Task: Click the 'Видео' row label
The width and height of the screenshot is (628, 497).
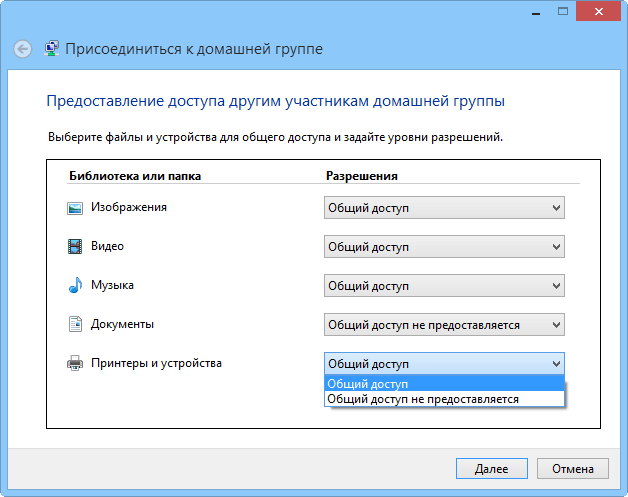Action: 107,246
